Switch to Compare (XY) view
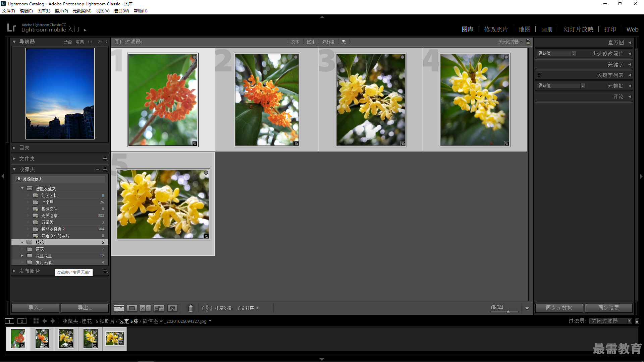Screen dimensions: 644x362 tap(145, 308)
